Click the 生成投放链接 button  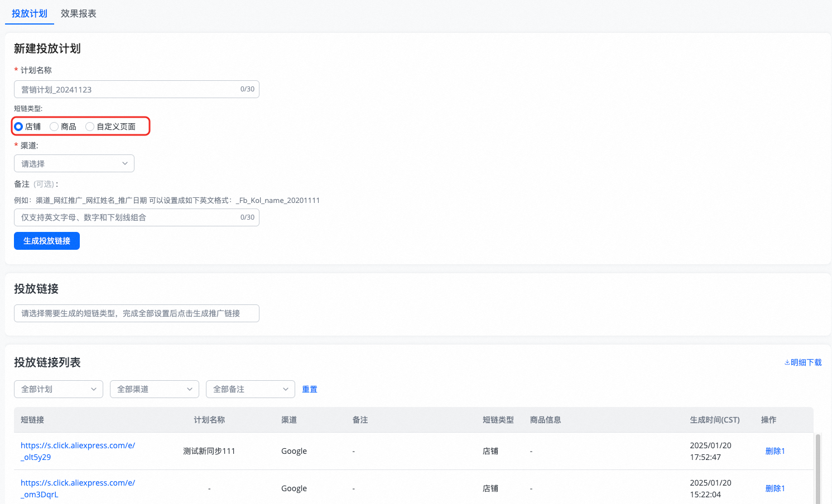pos(47,241)
